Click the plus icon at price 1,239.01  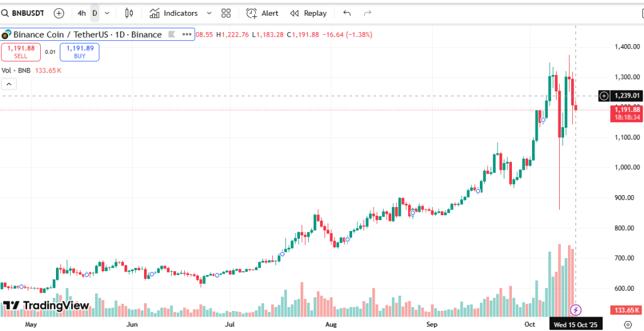point(604,96)
